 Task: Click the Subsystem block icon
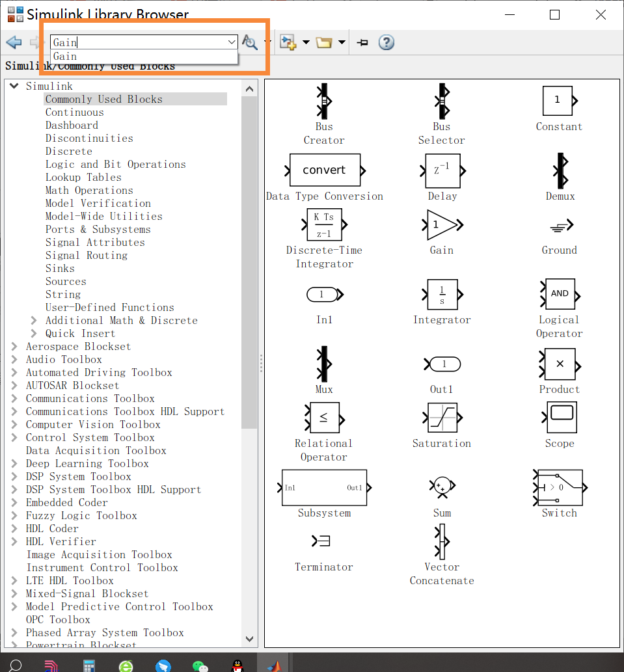325,488
